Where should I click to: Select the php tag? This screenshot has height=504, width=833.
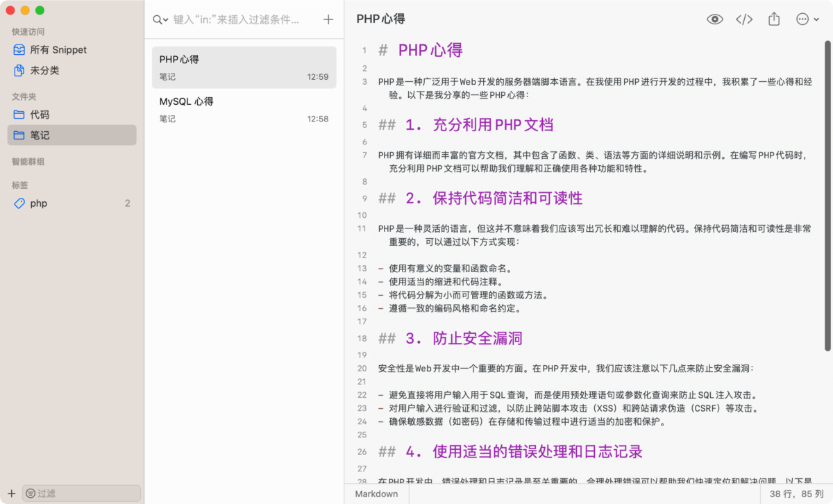coord(72,203)
